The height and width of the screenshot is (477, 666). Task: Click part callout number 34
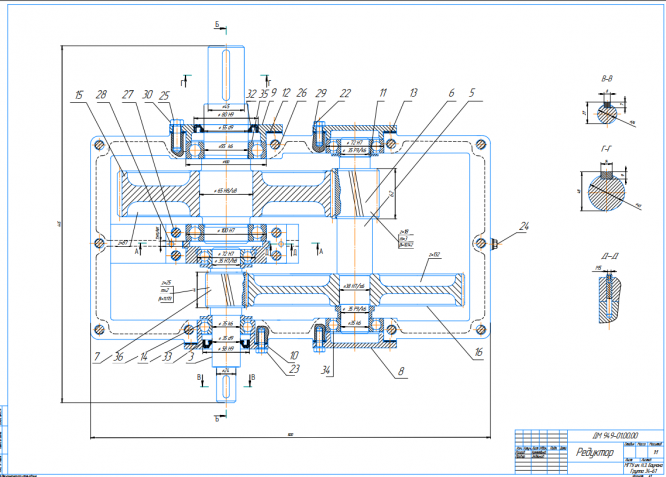(326, 370)
